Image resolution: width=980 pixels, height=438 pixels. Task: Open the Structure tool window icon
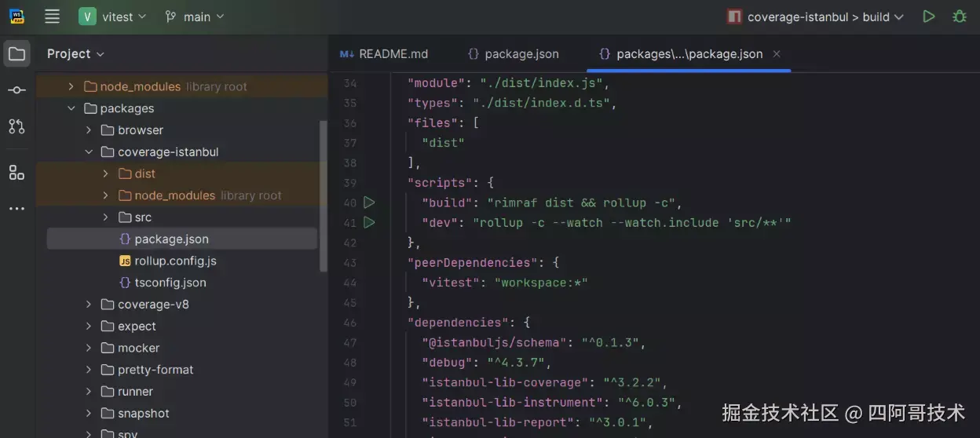[17, 173]
